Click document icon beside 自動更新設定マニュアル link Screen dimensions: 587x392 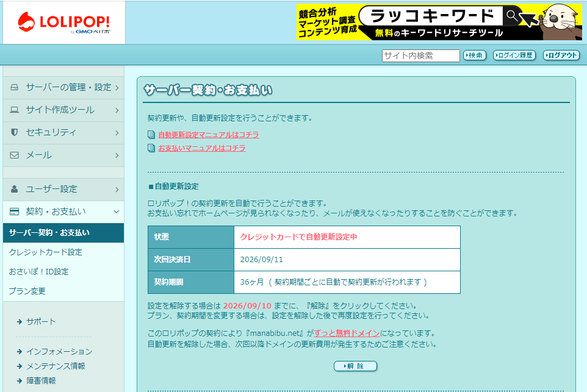pos(151,135)
